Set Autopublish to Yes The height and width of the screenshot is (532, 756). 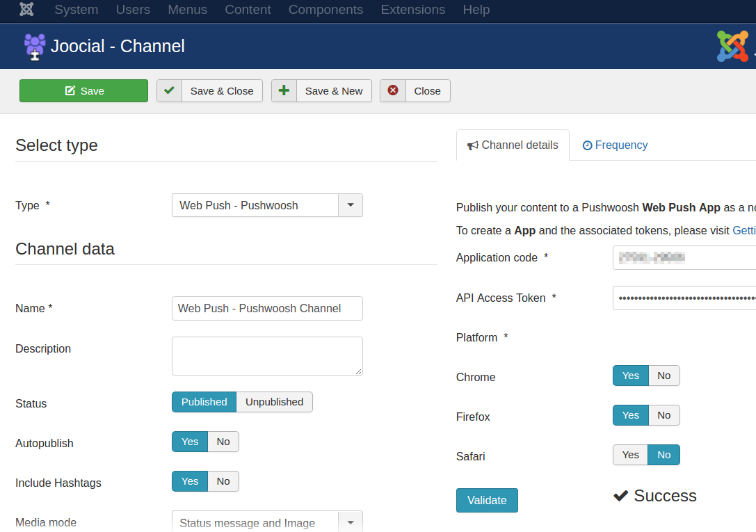[x=190, y=442]
